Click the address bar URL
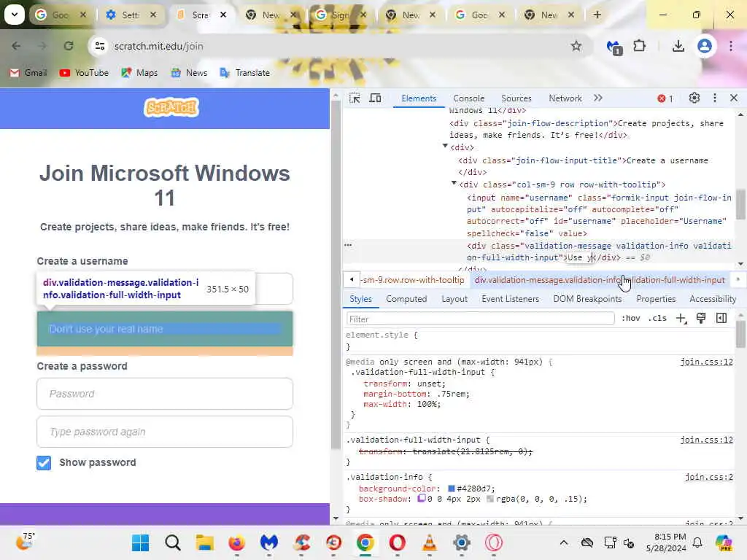Image resolution: width=747 pixels, height=560 pixels. (158, 46)
